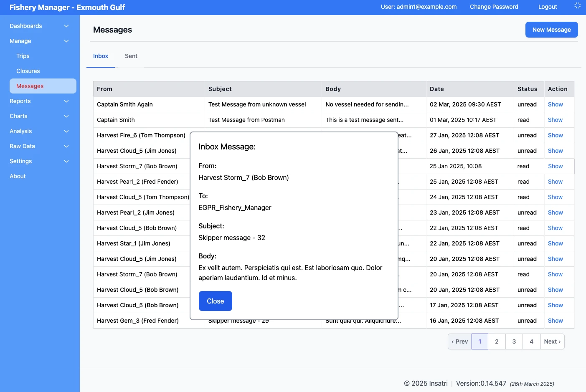Click Next to advance pagination
The height and width of the screenshot is (392, 586).
552,341
